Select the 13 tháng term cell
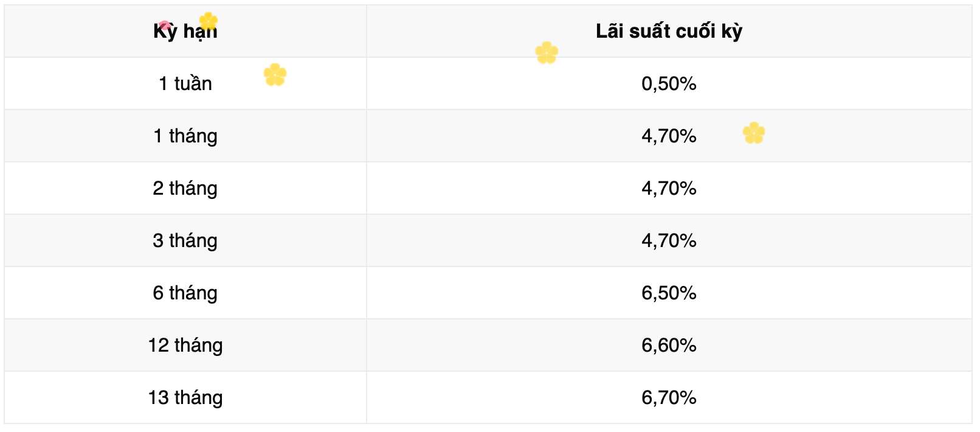The image size is (980, 432). click(x=185, y=397)
